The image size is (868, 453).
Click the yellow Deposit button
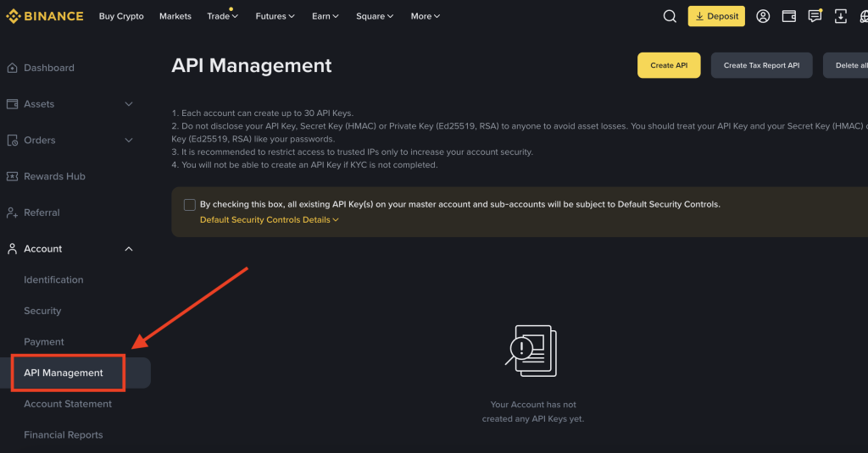coord(716,16)
